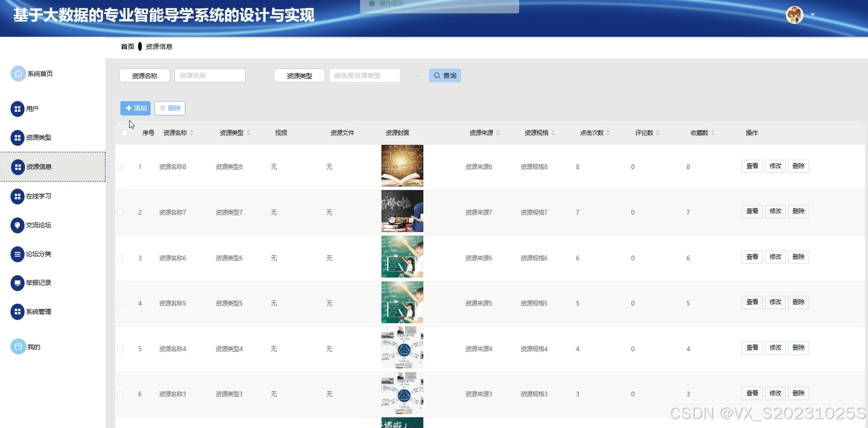Check the row 资源名称7 checkbox
868x428 pixels.
(x=120, y=213)
